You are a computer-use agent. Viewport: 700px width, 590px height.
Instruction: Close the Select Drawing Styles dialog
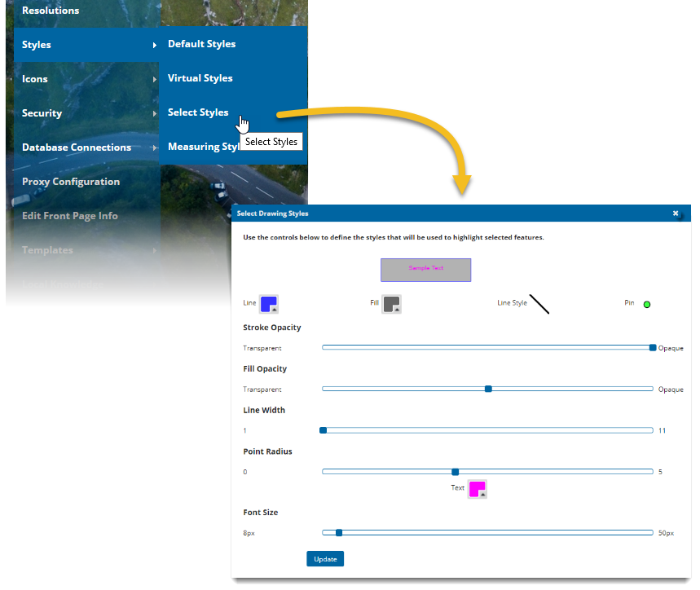(x=676, y=214)
